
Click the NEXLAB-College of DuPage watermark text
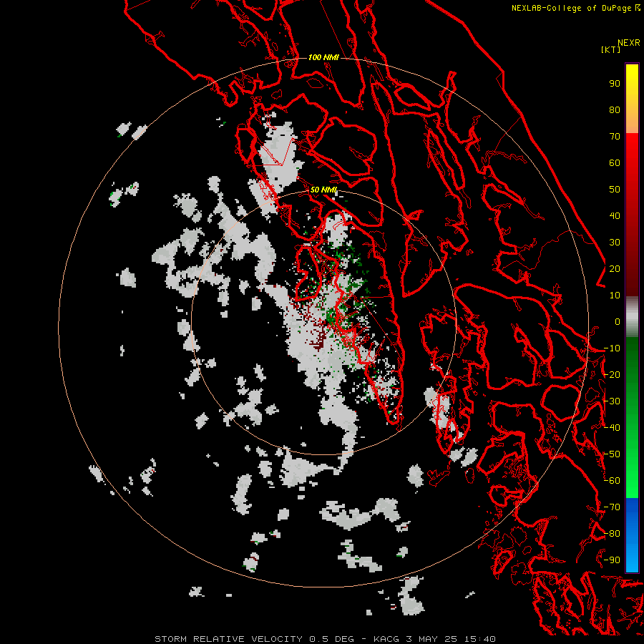pyautogui.click(x=576, y=8)
